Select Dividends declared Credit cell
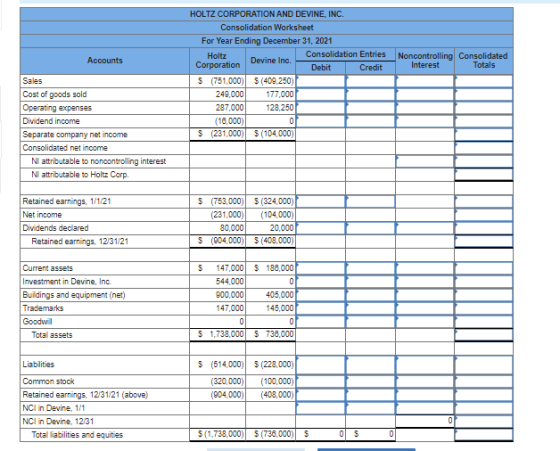This screenshot has height=451, width=560. click(370, 228)
